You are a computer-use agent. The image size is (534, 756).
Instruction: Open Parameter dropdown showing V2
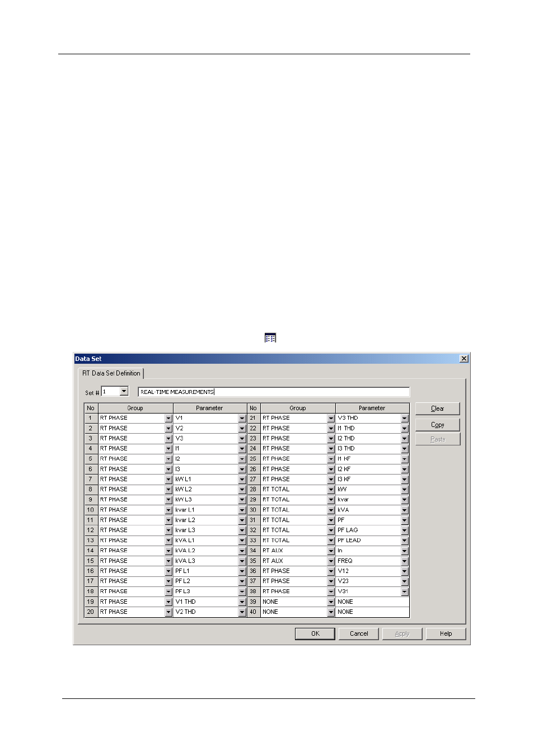point(242,429)
